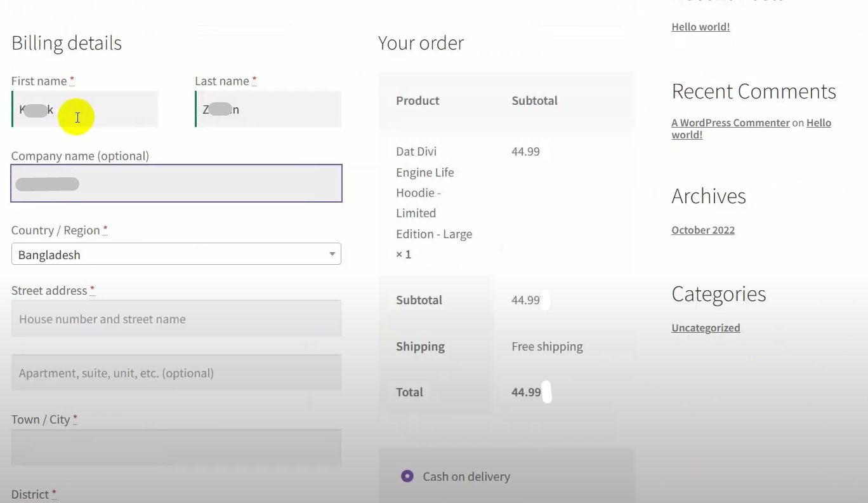Click the Free shipping text
This screenshot has height=503, width=868.
pyautogui.click(x=547, y=346)
